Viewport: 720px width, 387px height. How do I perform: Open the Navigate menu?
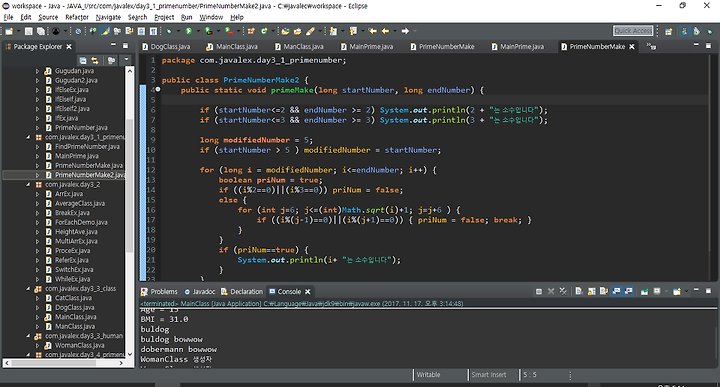click(x=108, y=17)
